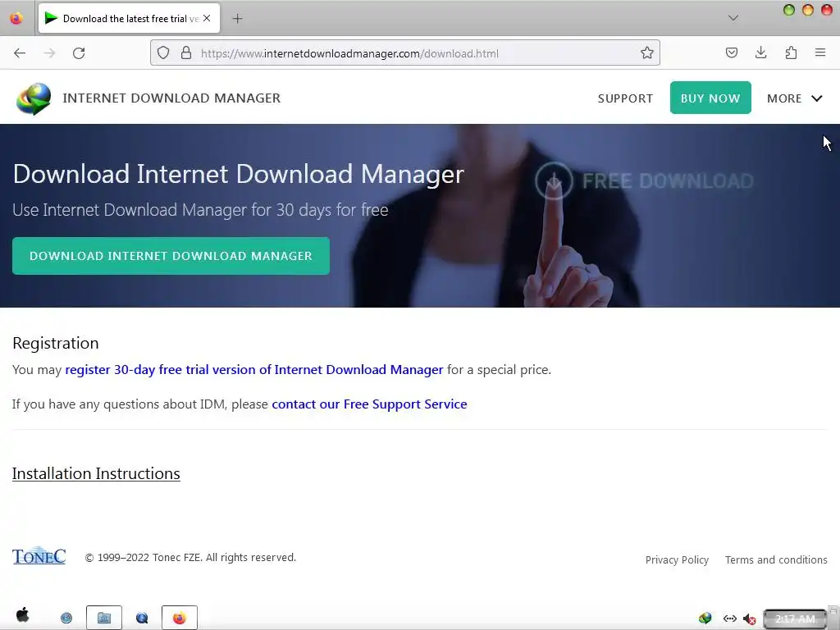Click the free download arrow graphic
840x630 pixels.
554,181
